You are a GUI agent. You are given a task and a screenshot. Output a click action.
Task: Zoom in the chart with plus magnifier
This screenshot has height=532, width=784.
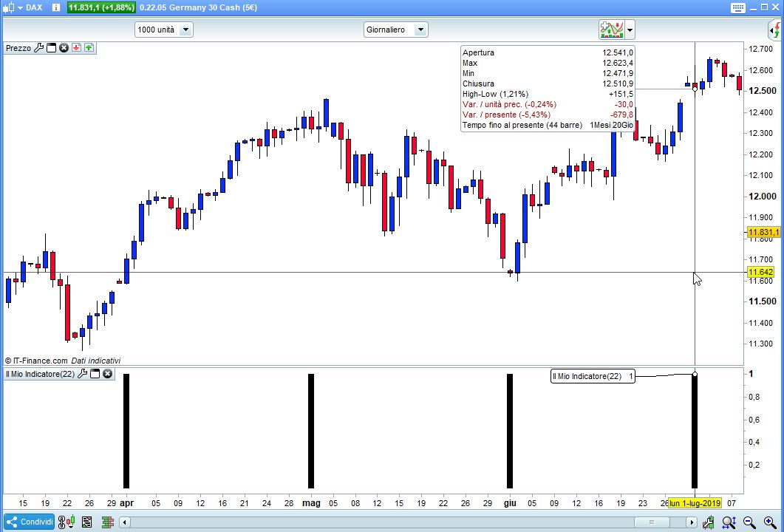tap(770, 522)
